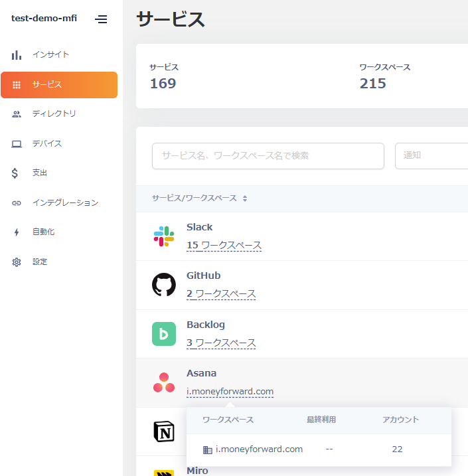The height and width of the screenshot is (476, 468).
Task: Click the サービス page heading
Action: (x=171, y=19)
